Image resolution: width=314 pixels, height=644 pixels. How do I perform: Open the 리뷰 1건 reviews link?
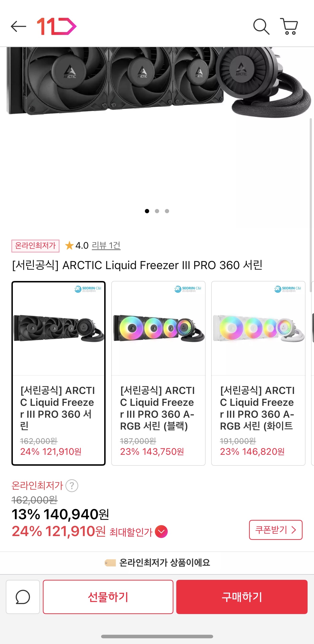click(106, 246)
